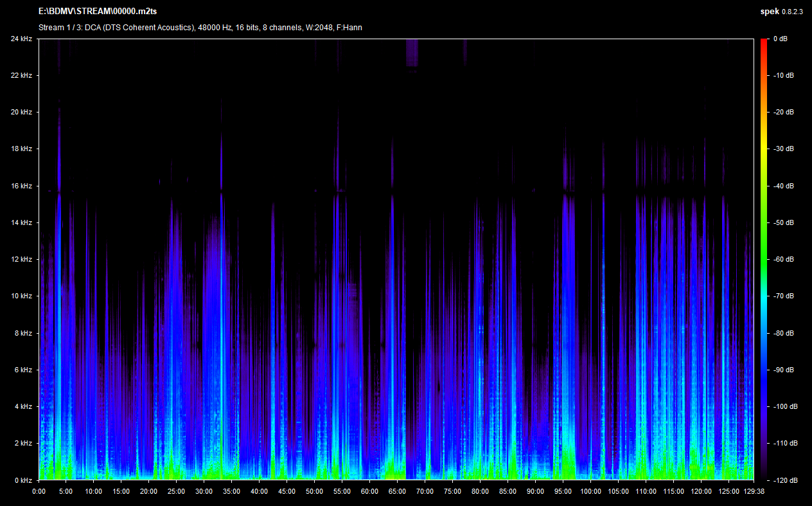Click the 24 kHz frequency axis label
812x506 pixels.
point(21,39)
